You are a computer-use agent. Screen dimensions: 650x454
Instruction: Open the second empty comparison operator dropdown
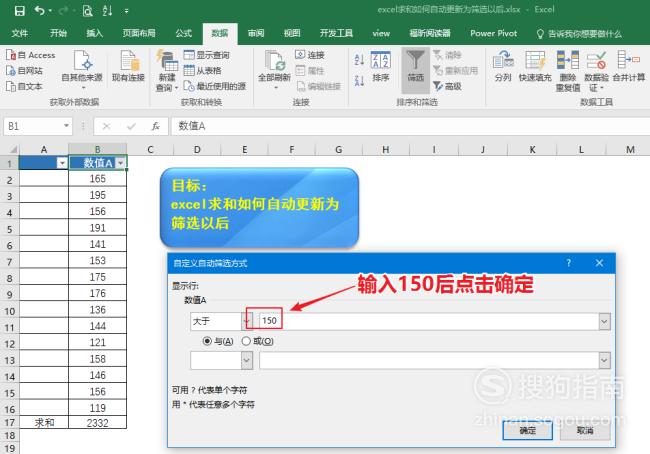click(247, 360)
